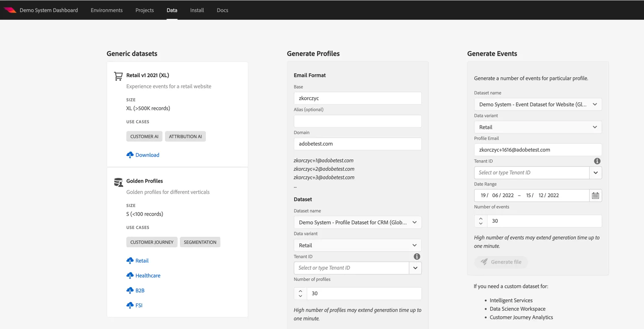Click the Domain input field
The height and width of the screenshot is (329, 644).
tap(358, 144)
